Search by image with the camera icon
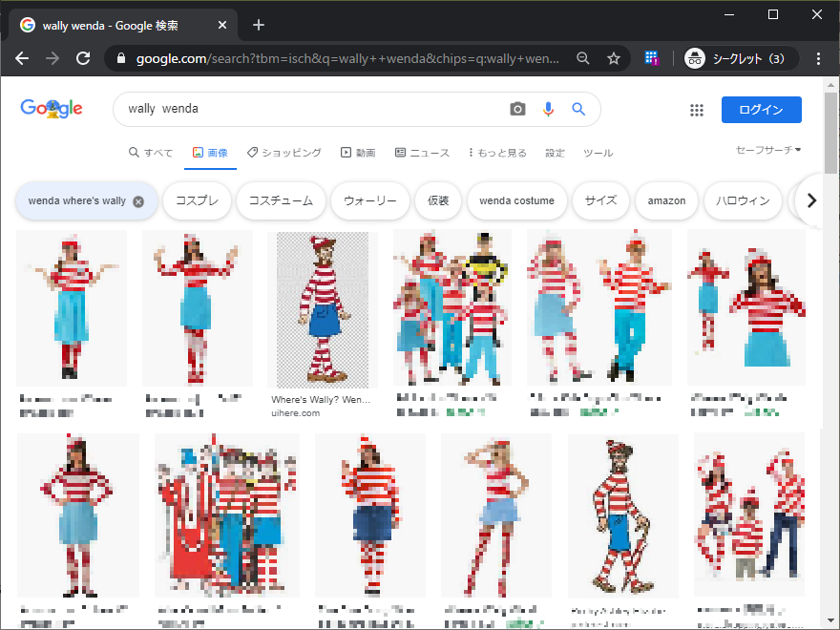The image size is (840, 630). coord(517,109)
